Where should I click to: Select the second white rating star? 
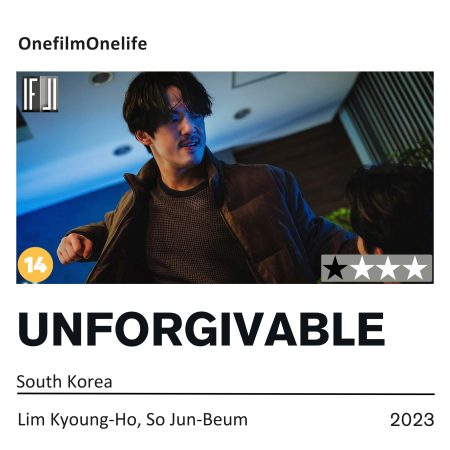(x=363, y=268)
